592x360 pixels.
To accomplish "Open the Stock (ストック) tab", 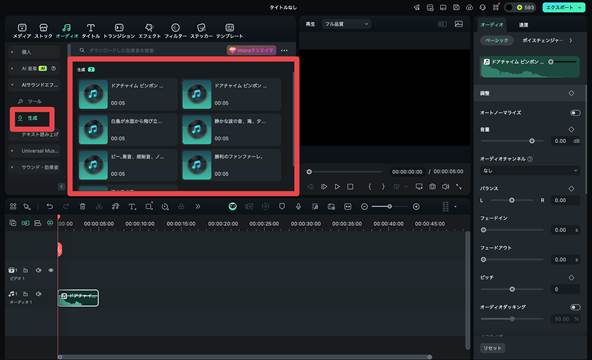I will pos(43,31).
